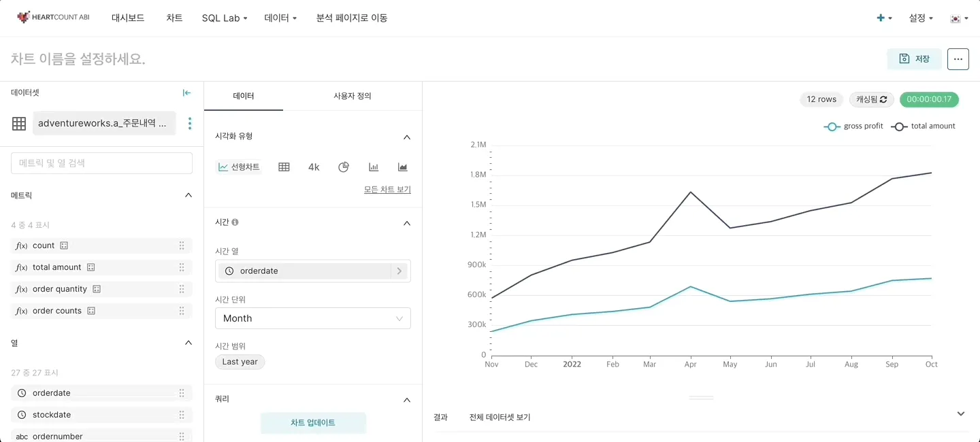
Task: Collapse the 메트릭 section
Action: click(x=189, y=195)
